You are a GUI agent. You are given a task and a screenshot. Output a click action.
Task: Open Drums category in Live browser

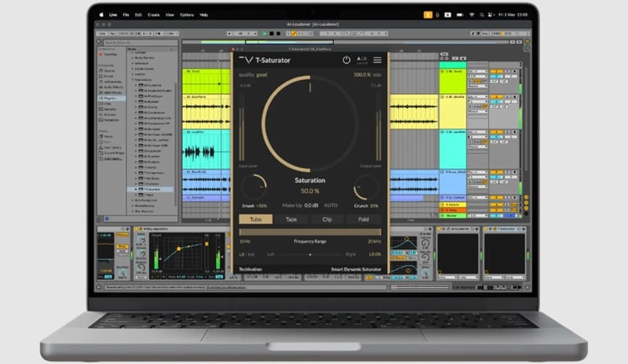107,76
